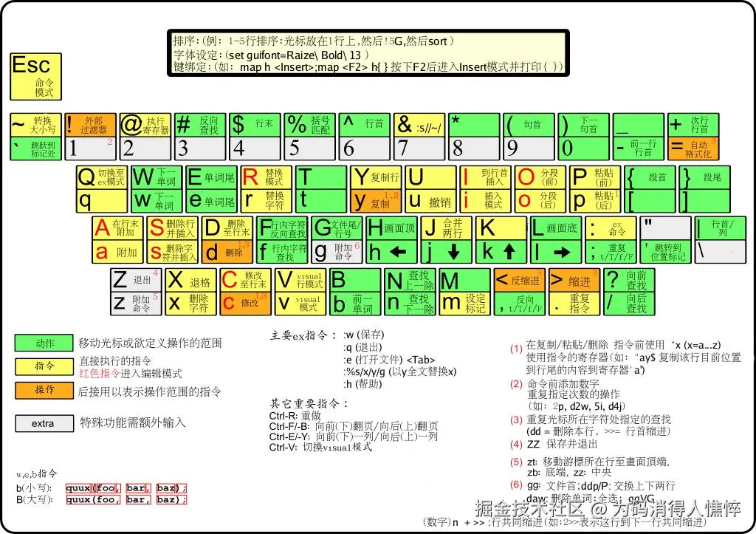The image size is (756, 534).
Task: Click the ) 下一句首 key cell
Action: tap(584, 125)
